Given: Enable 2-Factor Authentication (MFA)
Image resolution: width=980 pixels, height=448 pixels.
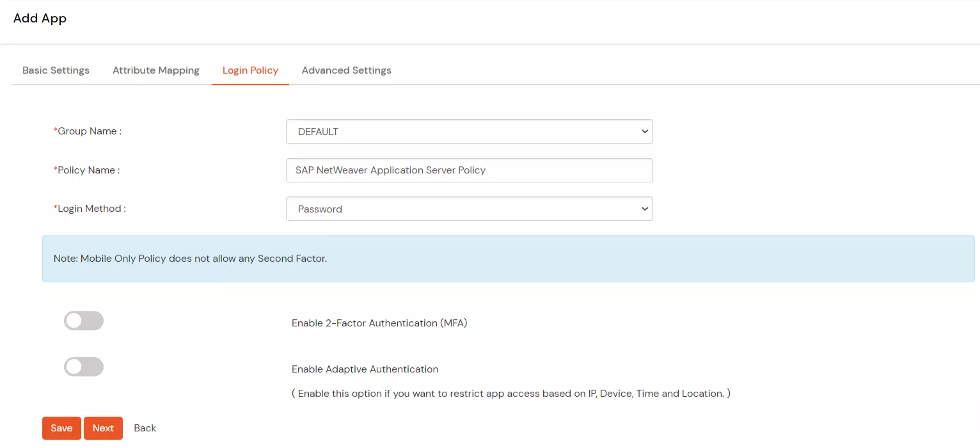Looking at the screenshot, I should click(83, 321).
